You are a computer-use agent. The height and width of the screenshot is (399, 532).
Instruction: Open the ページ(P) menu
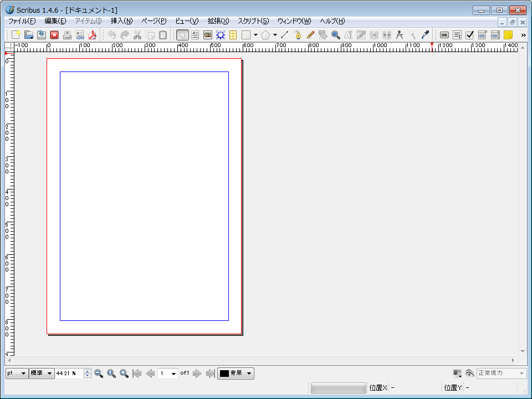point(154,21)
